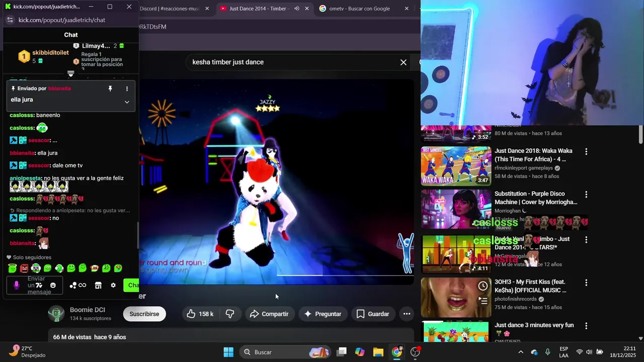Select the heart-eyes Kick emote
The width and height of the screenshot is (644, 362).
pos(118,268)
